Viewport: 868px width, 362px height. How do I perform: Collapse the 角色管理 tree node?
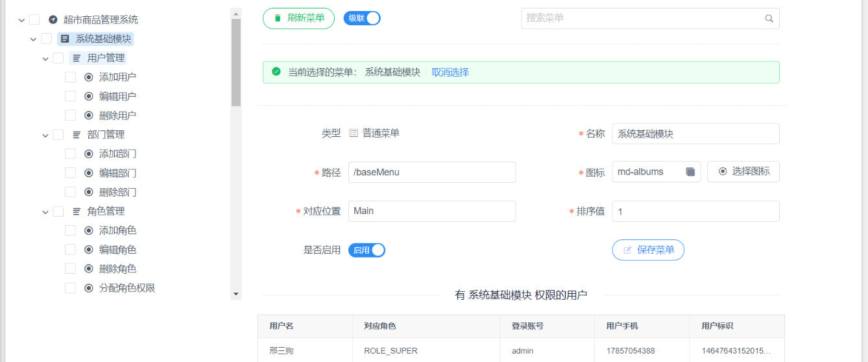(x=45, y=211)
